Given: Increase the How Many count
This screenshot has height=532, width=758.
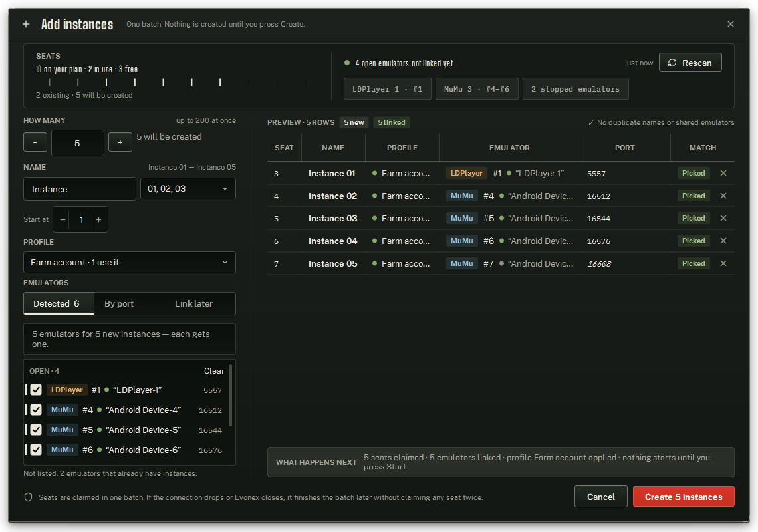Looking at the screenshot, I should tap(120, 142).
